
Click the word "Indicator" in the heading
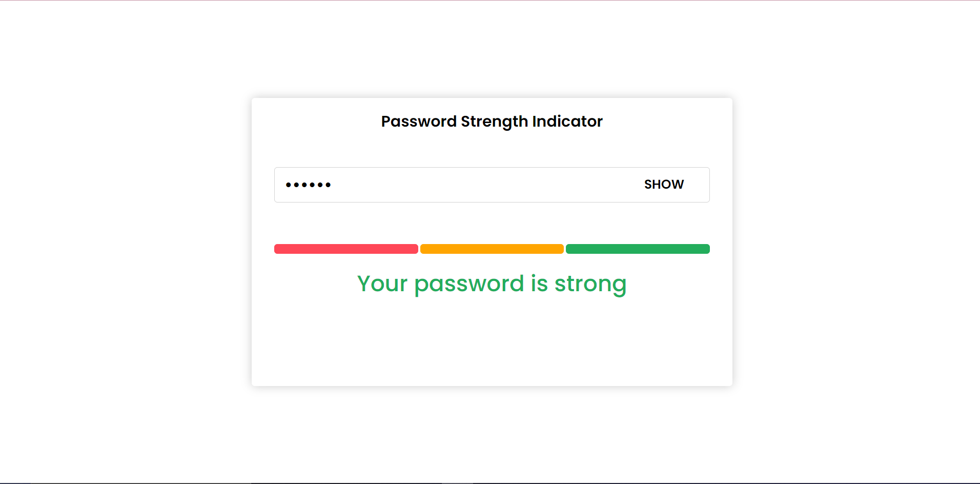[x=567, y=122]
